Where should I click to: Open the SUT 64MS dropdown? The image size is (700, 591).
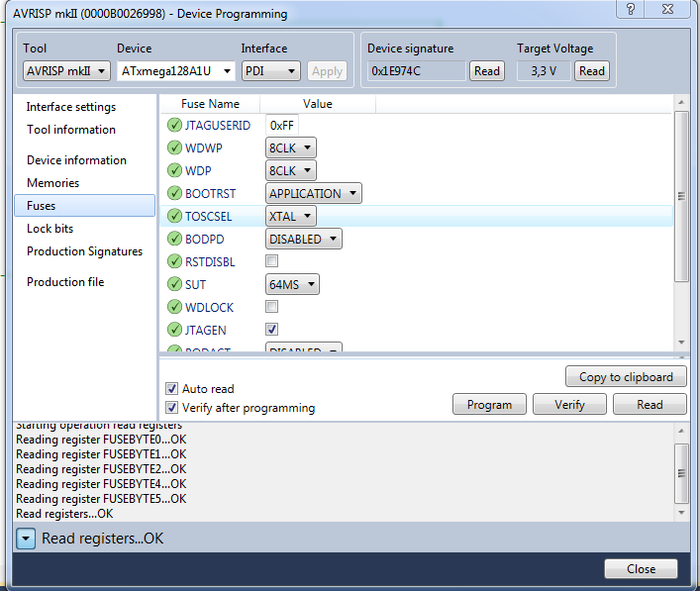(x=292, y=284)
